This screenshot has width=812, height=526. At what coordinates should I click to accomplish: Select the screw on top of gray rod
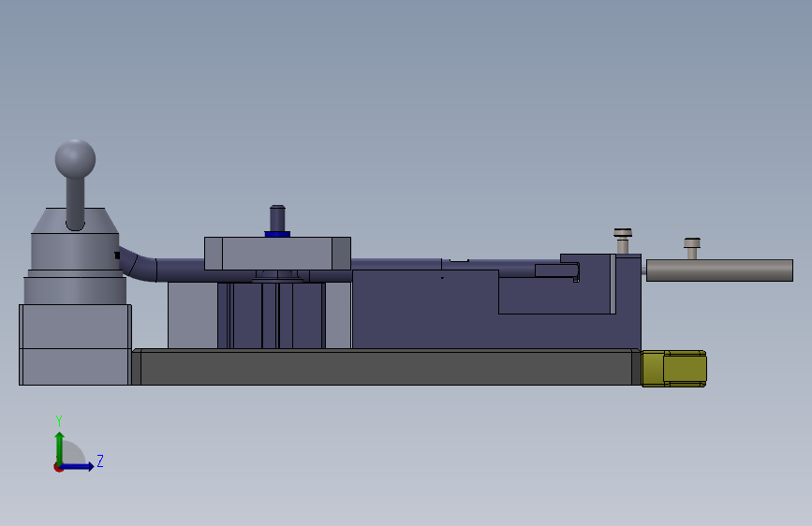692,249
